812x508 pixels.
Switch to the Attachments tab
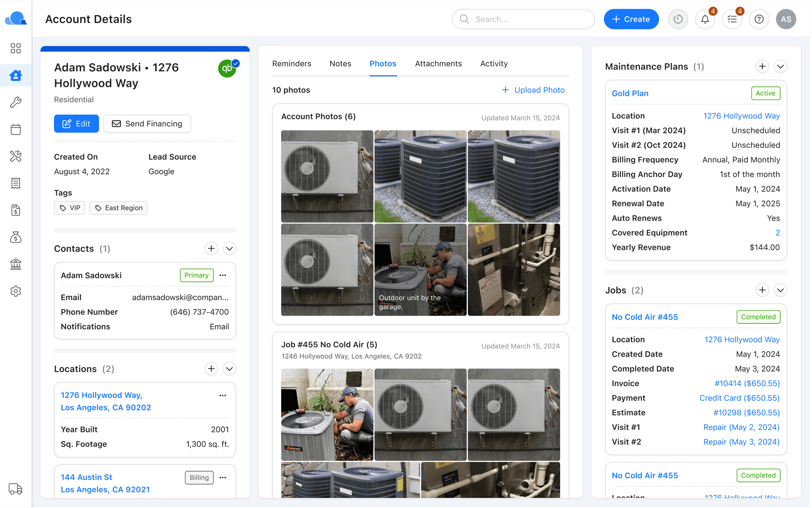[438, 63]
